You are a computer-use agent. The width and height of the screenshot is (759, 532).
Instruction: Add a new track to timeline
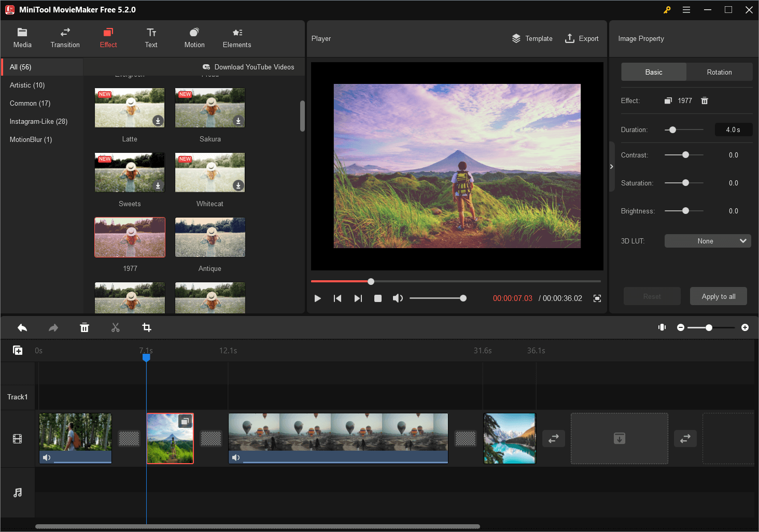[18, 351]
